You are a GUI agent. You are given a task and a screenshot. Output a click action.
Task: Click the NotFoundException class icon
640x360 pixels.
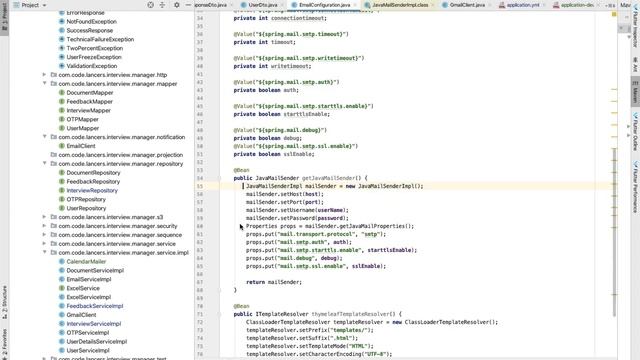62,21
